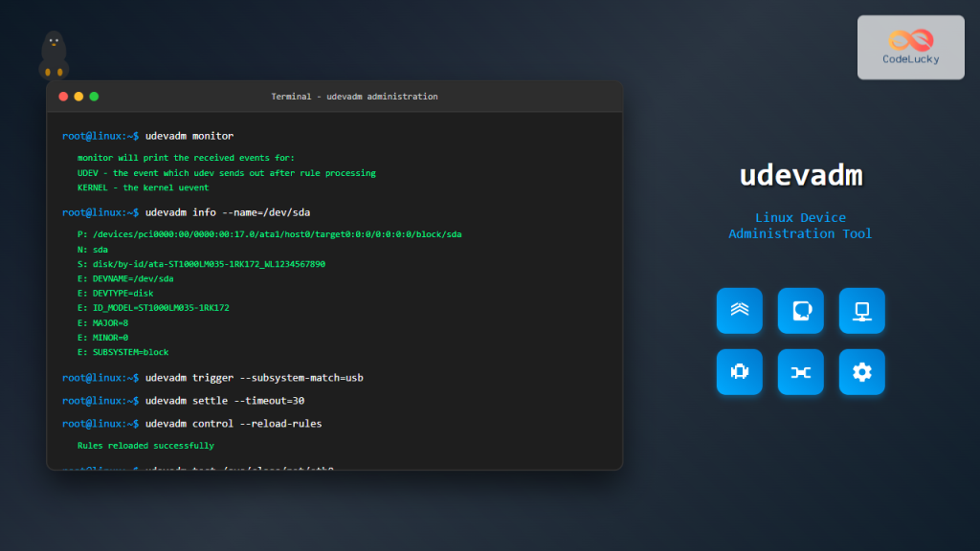Click the CodeLucky infinity logo
This screenshot has width=980, height=551.
coord(909,41)
